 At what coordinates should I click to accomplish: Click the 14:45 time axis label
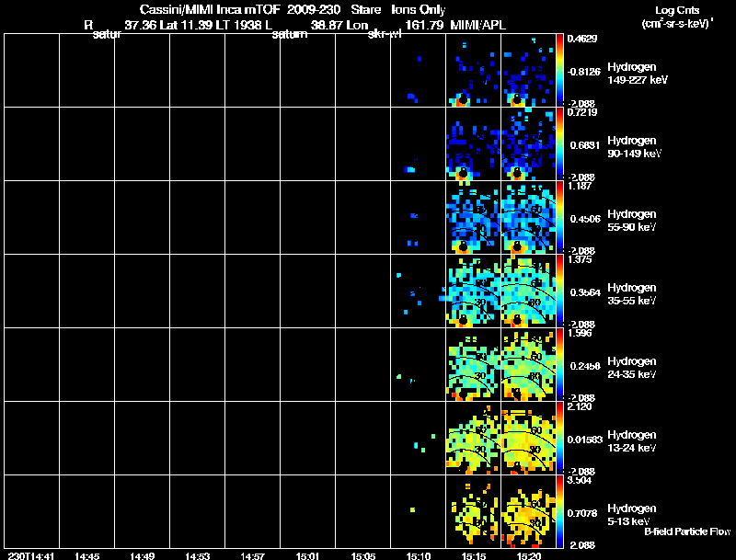coord(86,555)
